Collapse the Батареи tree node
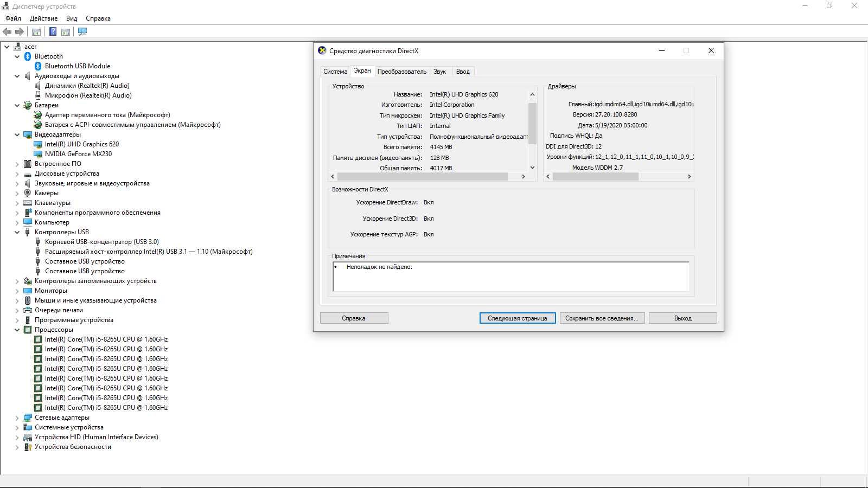 tap(17, 105)
